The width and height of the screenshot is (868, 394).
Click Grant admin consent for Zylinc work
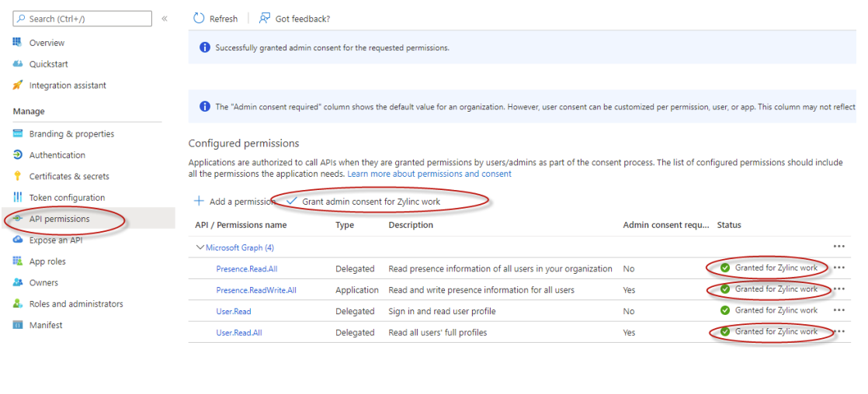[363, 202]
